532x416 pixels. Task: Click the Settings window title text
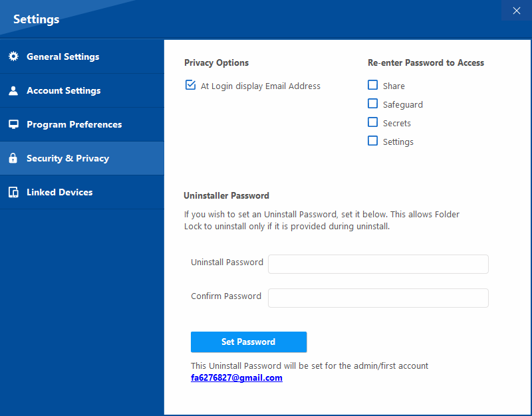(37, 19)
